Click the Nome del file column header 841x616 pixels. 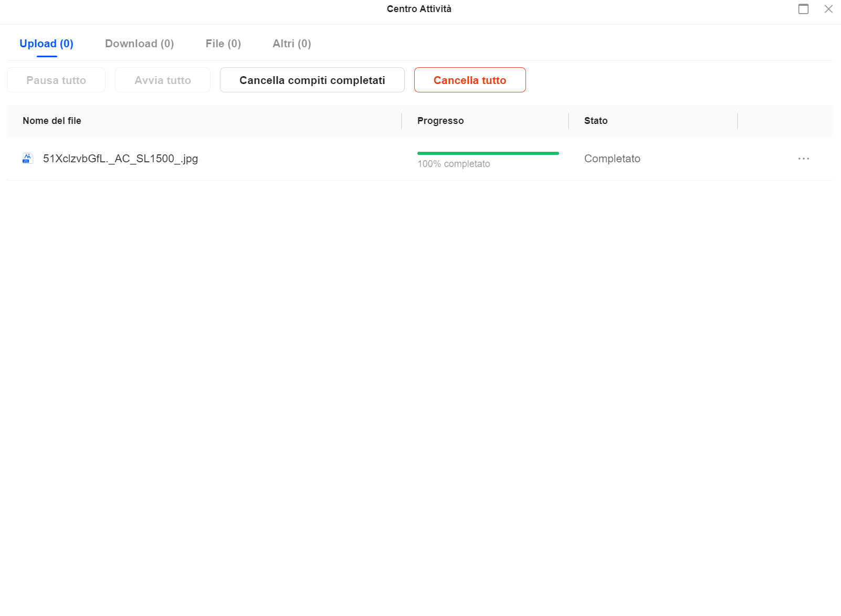pyautogui.click(x=52, y=121)
